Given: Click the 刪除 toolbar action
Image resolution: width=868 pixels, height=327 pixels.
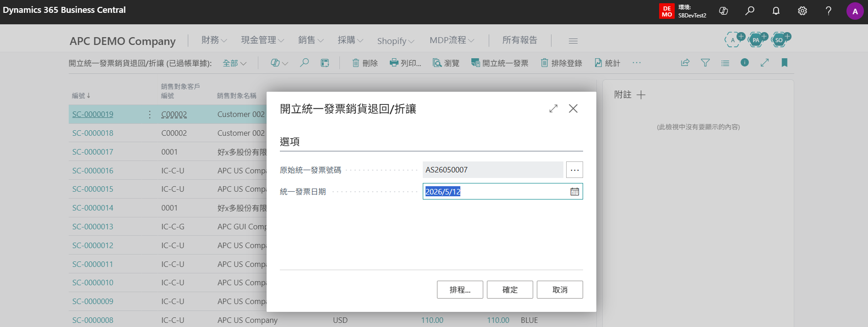Looking at the screenshot, I should point(365,63).
